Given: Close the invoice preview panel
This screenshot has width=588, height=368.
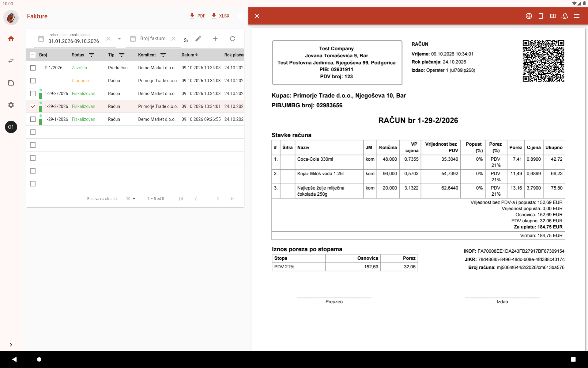Looking at the screenshot, I should tap(257, 16).
